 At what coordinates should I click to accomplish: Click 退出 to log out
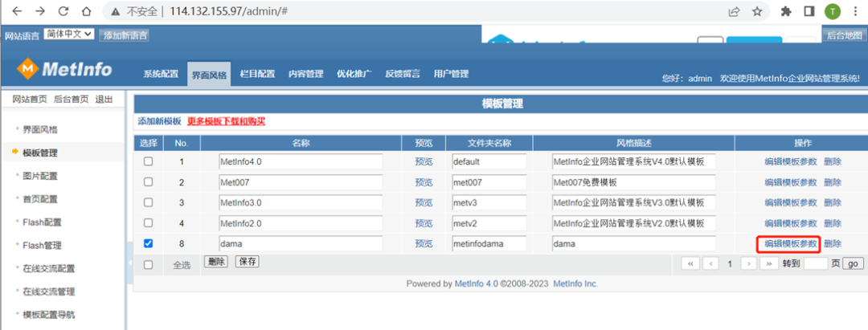[x=104, y=100]
